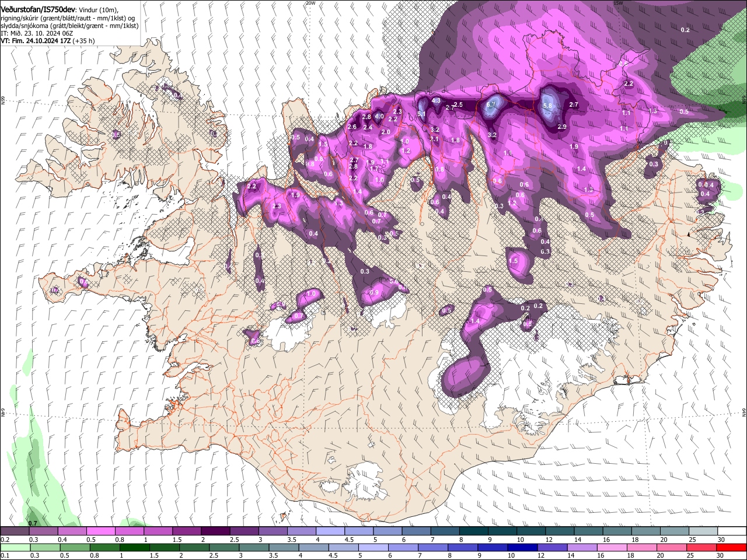Image resolution: width=747 pixels, height=560 pixels.
Task: Click the '0.2' label starting the snow scale
Action: [4, 540]
